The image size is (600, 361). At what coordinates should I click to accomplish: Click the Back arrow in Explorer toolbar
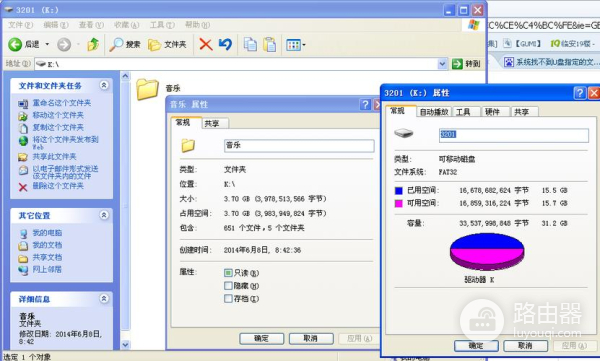pyautogui.click(x=15, y=44)
